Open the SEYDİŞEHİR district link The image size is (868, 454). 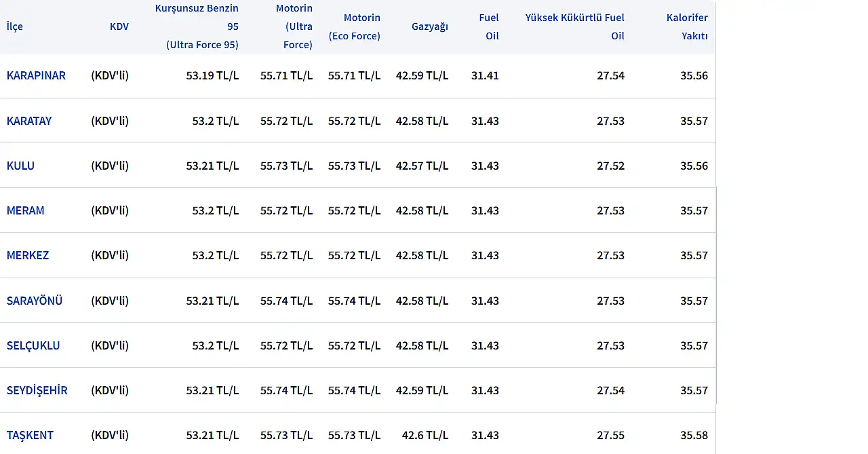pos(37,390)
